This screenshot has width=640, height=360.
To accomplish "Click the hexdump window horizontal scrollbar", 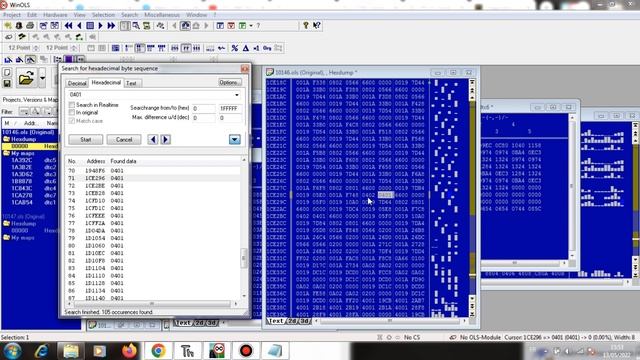I will [x=390, y=321].
